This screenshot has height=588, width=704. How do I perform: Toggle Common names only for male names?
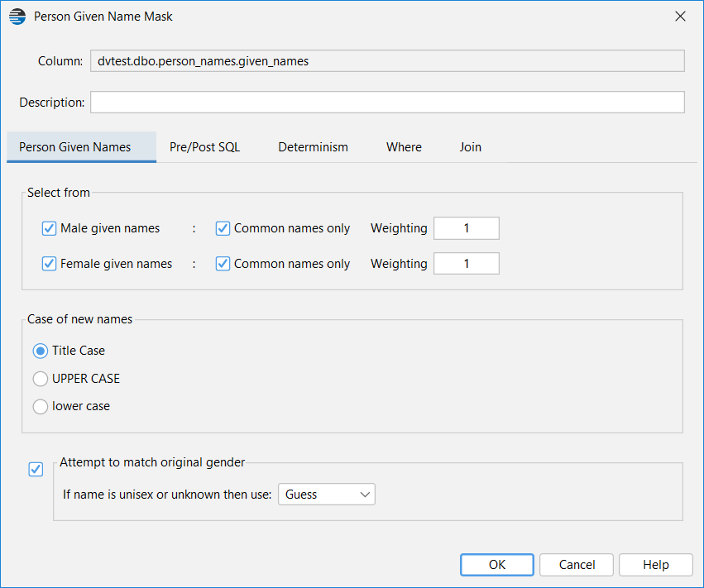point(223,228)
